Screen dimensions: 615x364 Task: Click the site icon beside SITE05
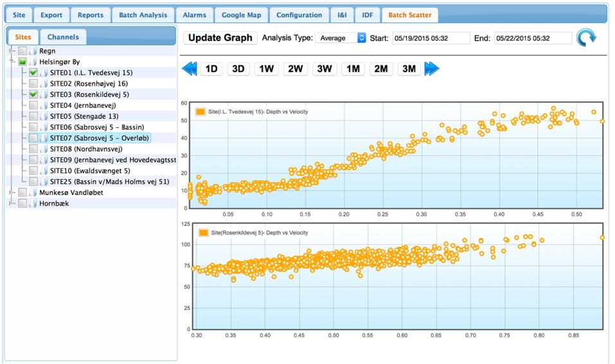pos(44,116)
